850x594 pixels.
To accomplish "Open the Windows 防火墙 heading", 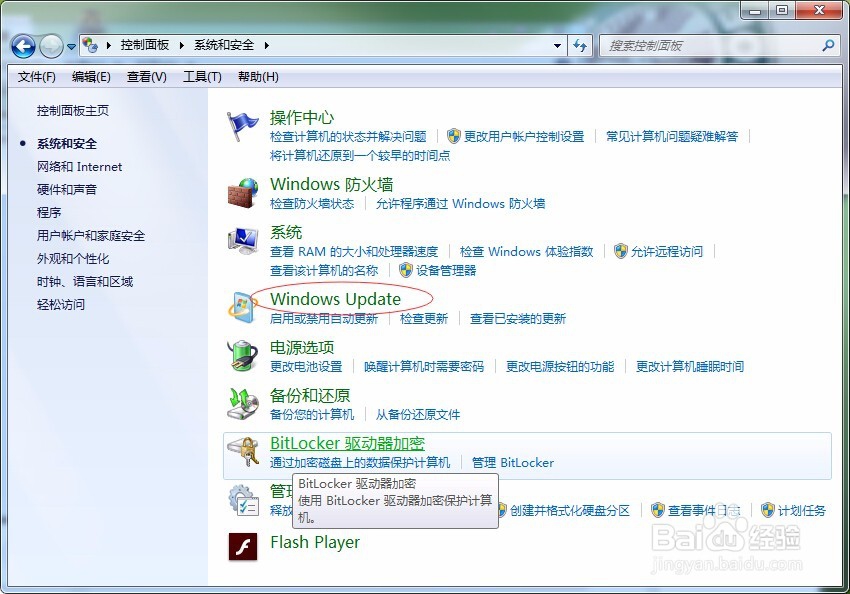I will coord(332,184).
